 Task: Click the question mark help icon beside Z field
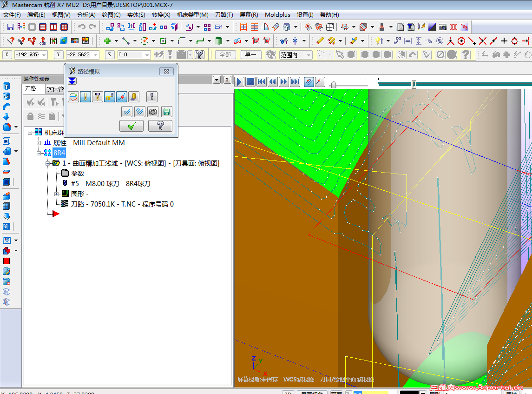pos(199,54)
